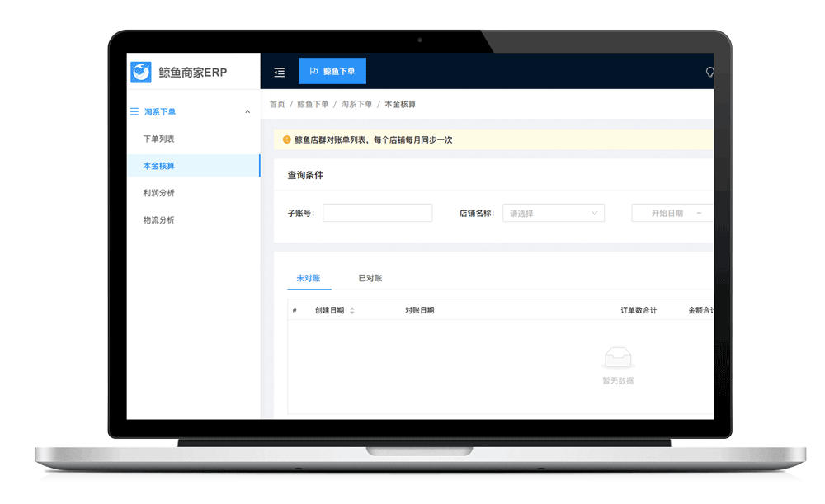Click the 鲸鱼商家ERP whale logo

point(141,73)
